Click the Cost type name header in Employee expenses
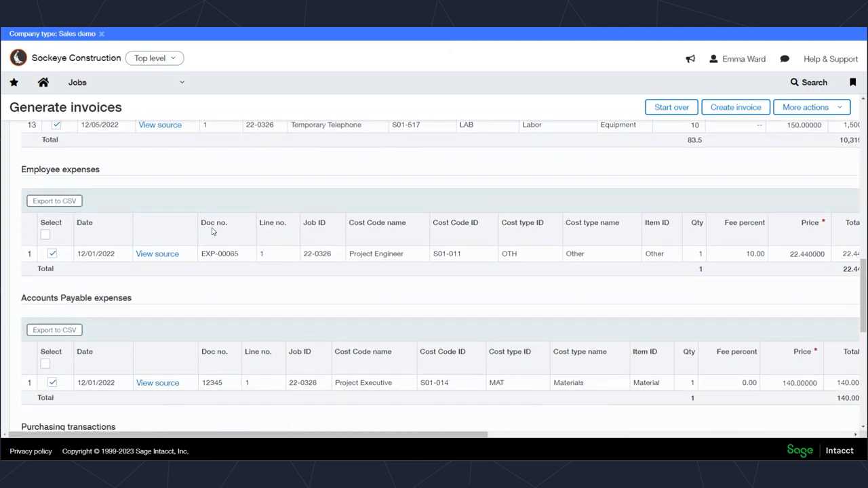Image resolution: width=868 pixels, height=488 pixels. click(x=592, y=222)
